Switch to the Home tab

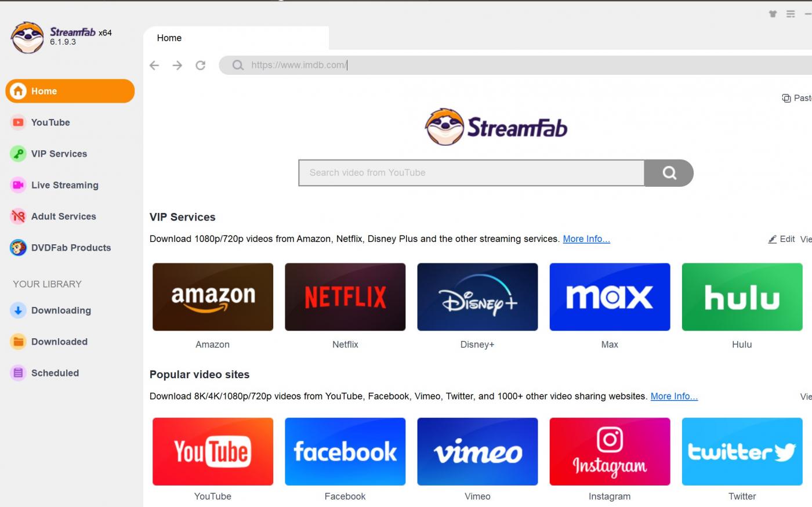tap(169, 38)
